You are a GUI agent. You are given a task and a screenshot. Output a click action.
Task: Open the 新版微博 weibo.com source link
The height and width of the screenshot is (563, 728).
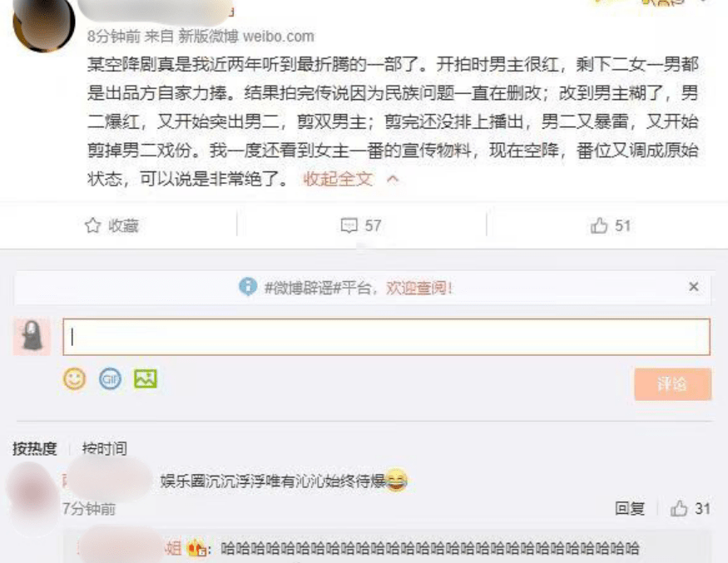[246, 37]
